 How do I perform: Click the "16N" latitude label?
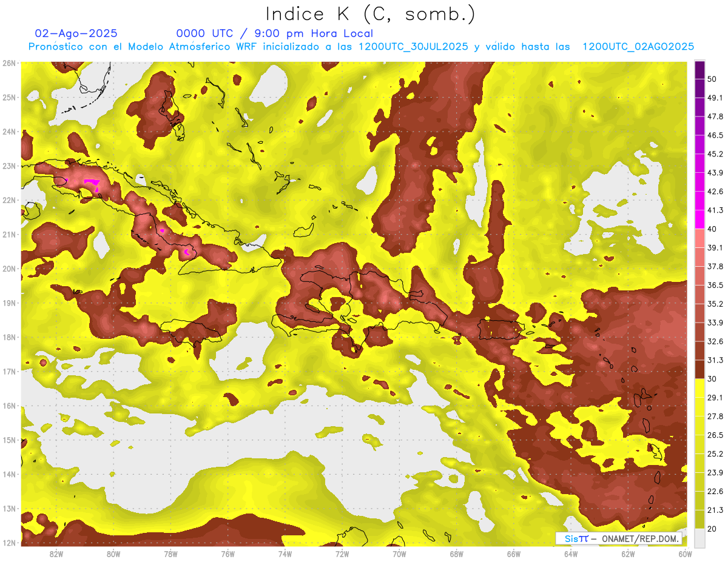(x=9, y=406)
